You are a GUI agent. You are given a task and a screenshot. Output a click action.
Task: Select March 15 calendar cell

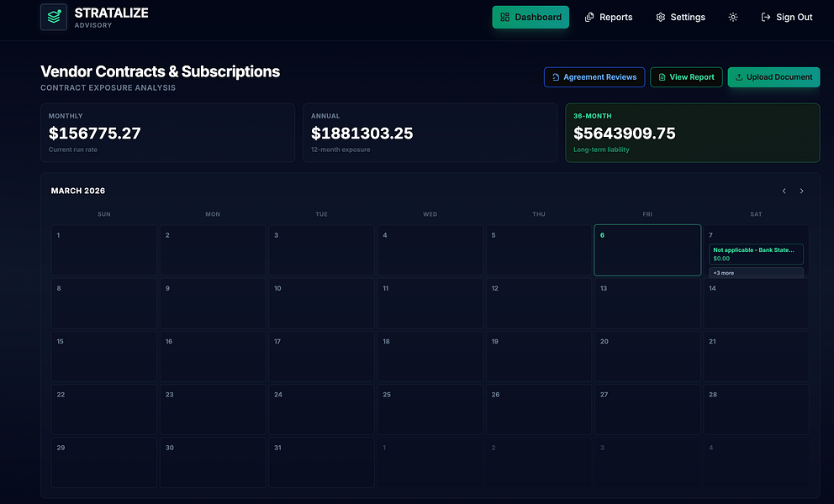pos(103,356)
